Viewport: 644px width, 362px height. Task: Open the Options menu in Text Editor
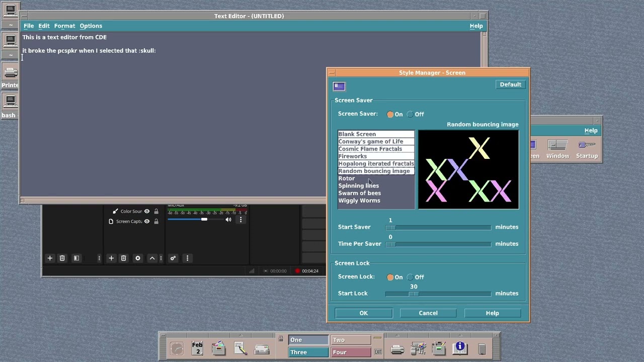(91, 26)
